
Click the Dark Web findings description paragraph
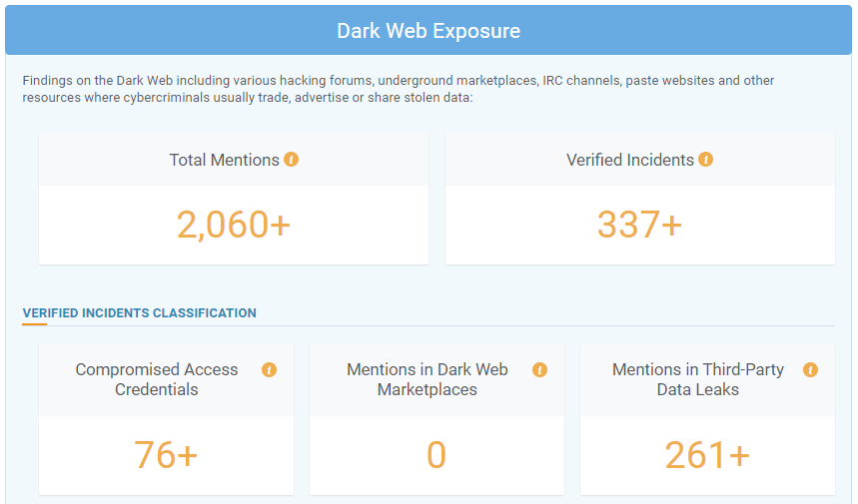click(x=400, y=89)
